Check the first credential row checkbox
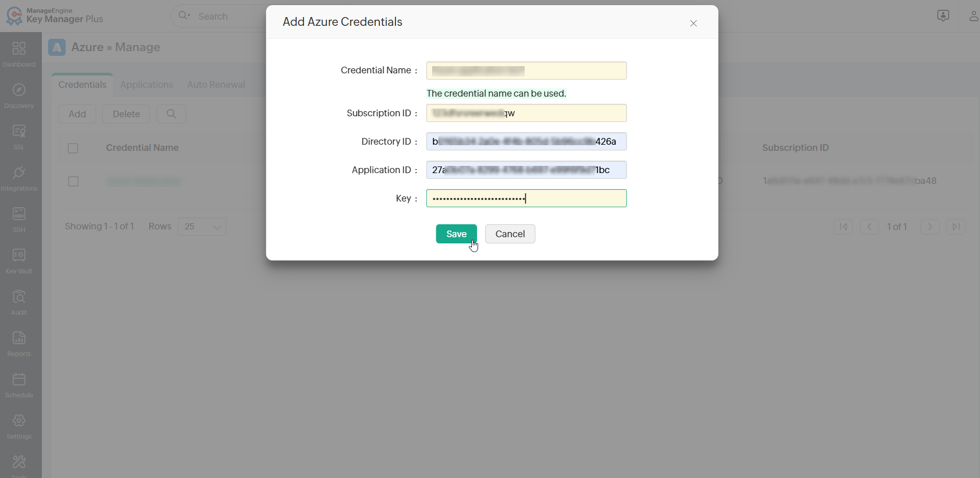980x478 pixels. pos(73,181)
